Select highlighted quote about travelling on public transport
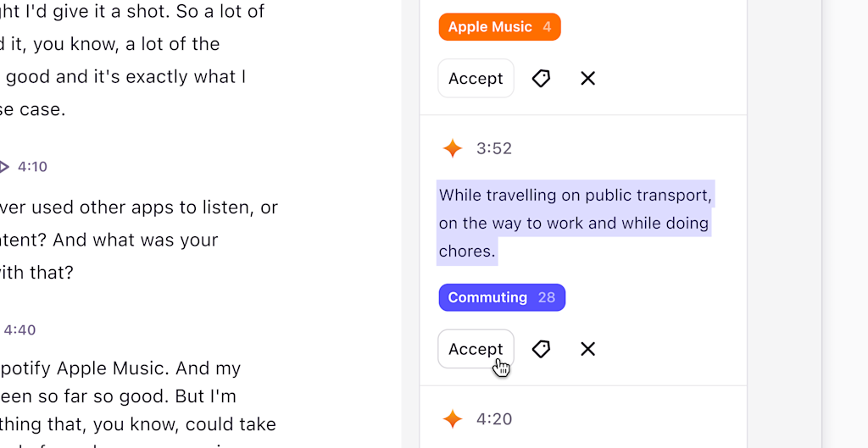868x448 pixels. coord(575,223)
